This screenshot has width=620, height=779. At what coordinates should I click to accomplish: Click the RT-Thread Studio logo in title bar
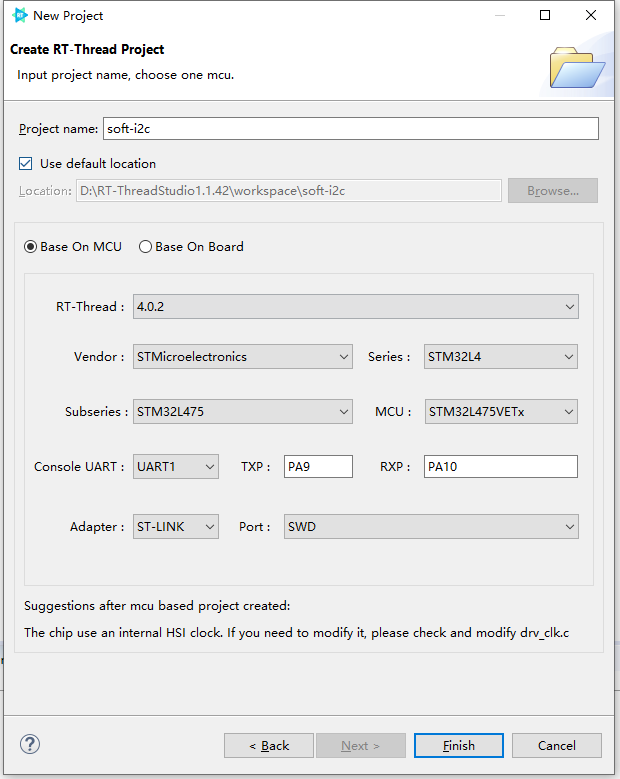pos(19,15)
